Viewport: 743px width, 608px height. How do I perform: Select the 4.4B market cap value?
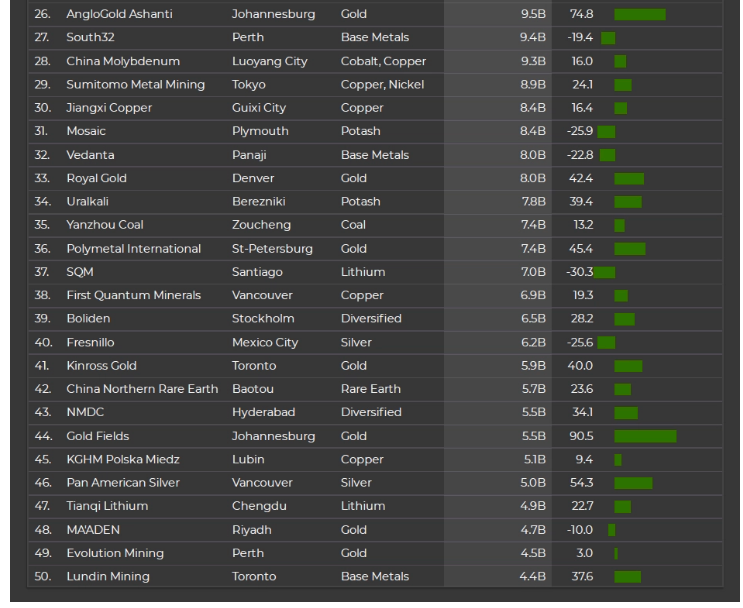[x=533, y=577]
